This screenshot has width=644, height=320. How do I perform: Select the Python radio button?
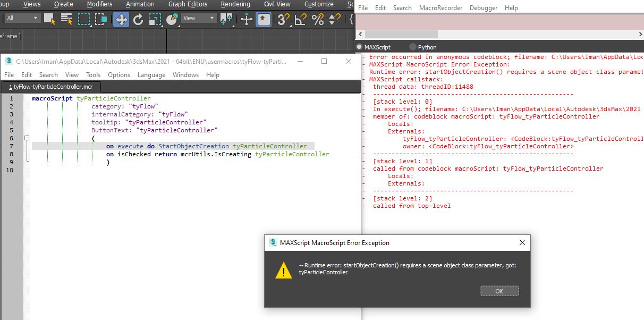[x=413, y=47]
